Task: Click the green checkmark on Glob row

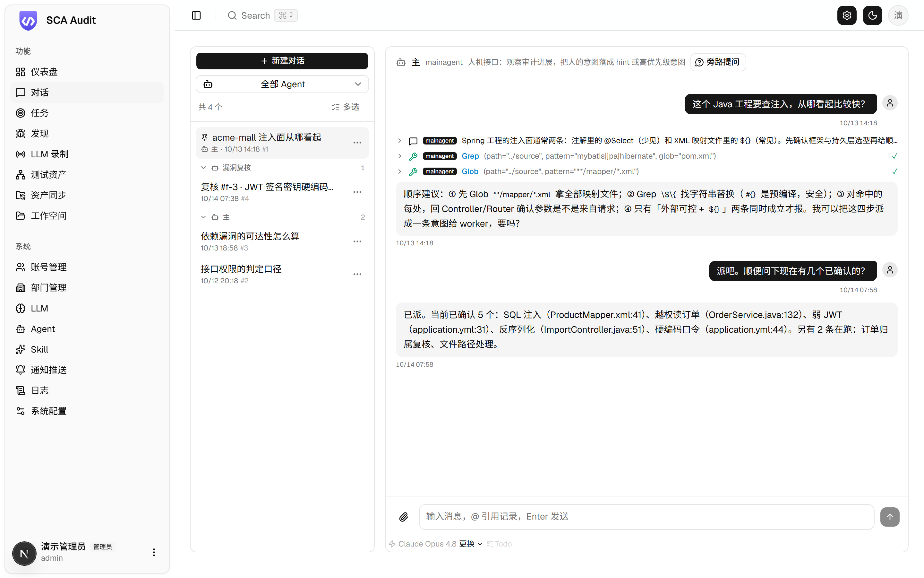Action: coord(894,171)
